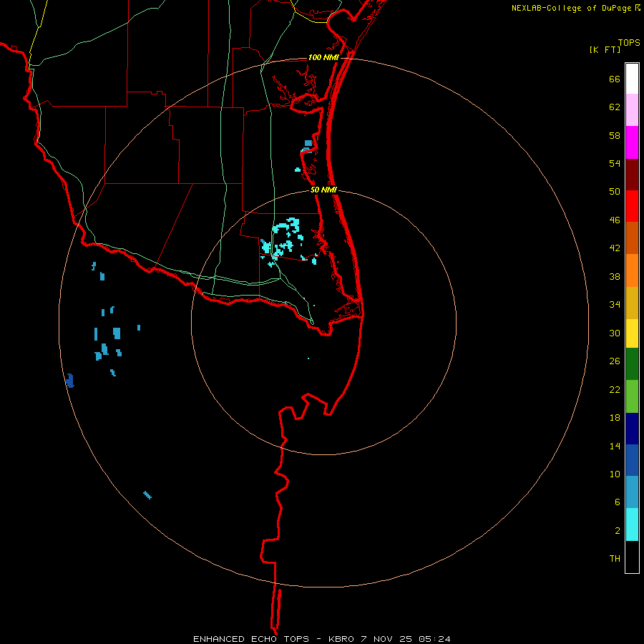
Task: Click the legend value 42
Action: [x=615, y=248]
